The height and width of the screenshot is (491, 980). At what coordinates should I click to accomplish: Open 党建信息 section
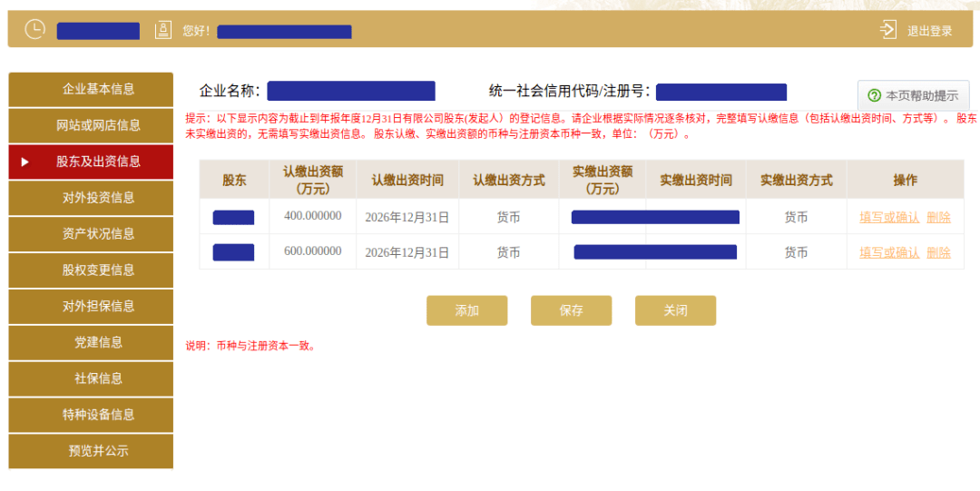coord(91,342)
